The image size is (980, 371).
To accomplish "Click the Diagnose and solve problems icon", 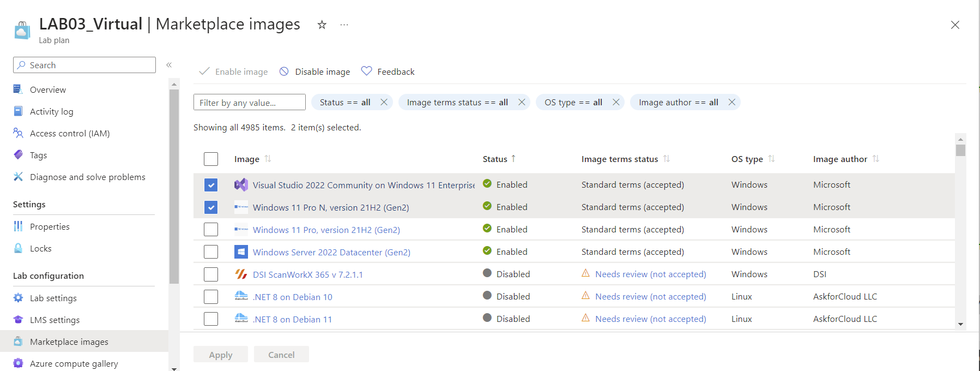I will pyautogui.click(x=18, y=177).
